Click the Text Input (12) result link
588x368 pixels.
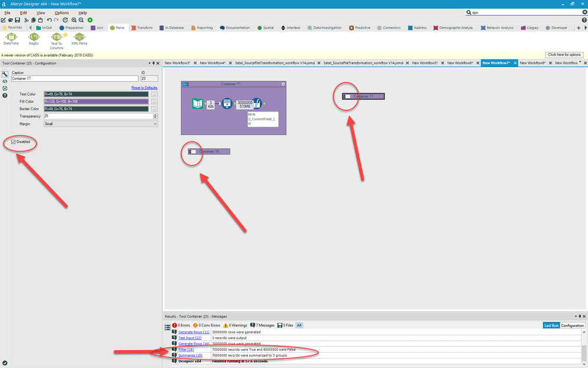[x=190, y=338]
